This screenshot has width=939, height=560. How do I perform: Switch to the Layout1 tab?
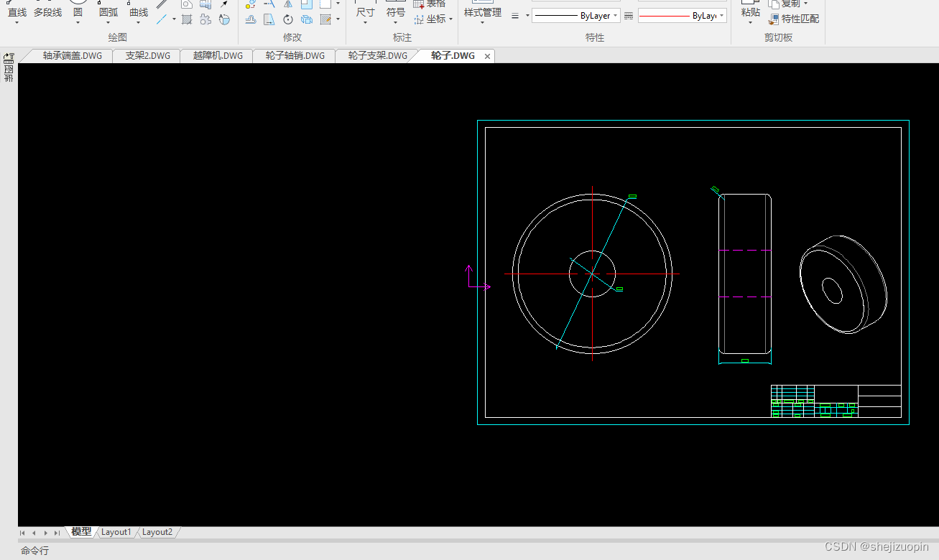coord(116,532)
